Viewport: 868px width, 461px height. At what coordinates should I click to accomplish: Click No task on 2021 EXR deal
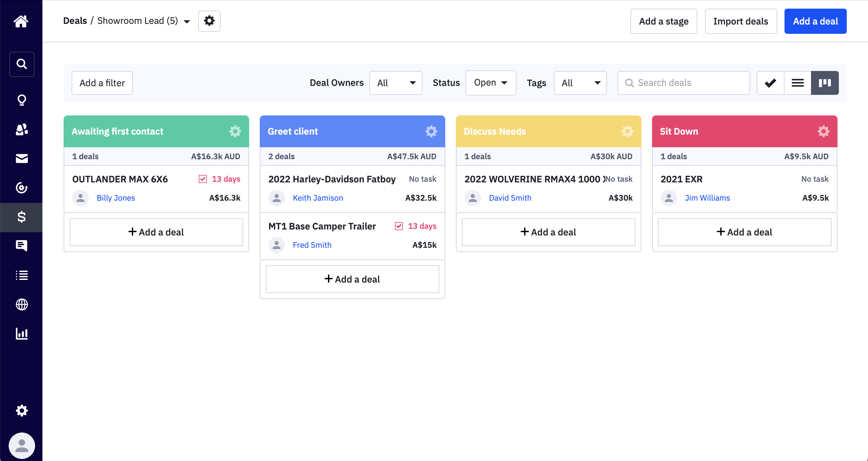point(815,179)
